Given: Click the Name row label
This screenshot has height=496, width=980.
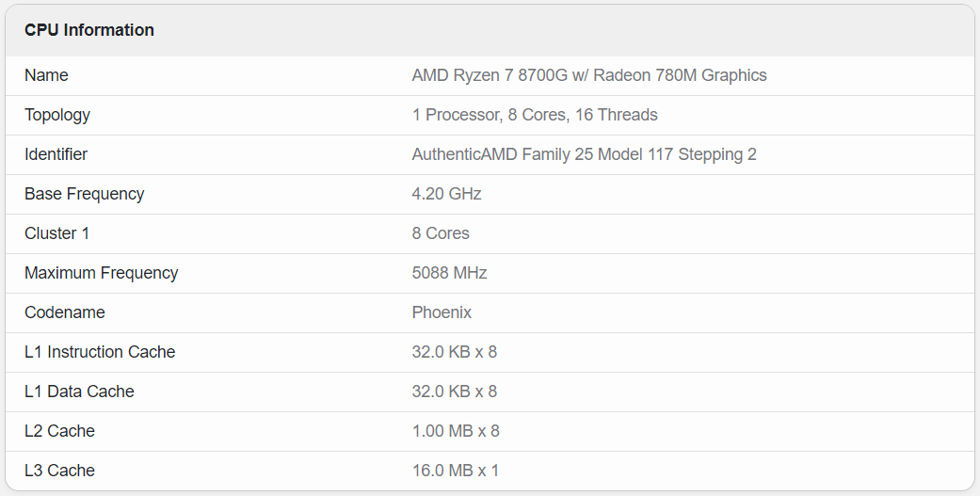Looking at the screenshot, I should coord(46,75).
